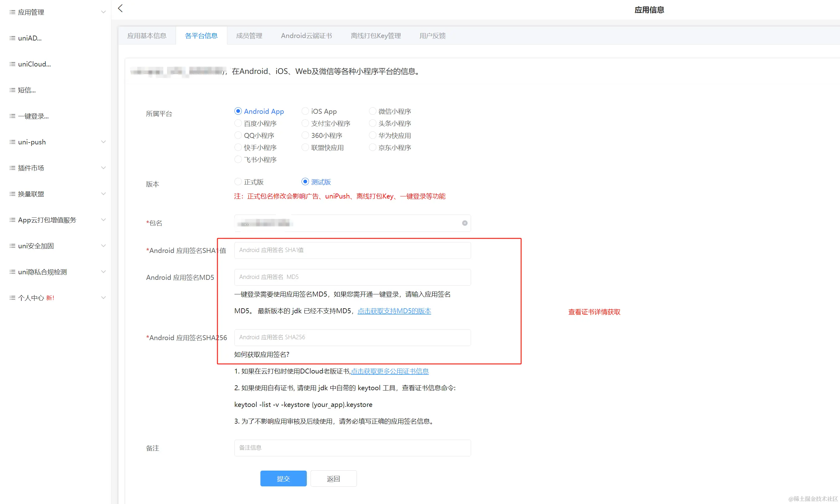
Task: Expand the 换量联盟 sidebar section
Action: (x=103, y=194)
